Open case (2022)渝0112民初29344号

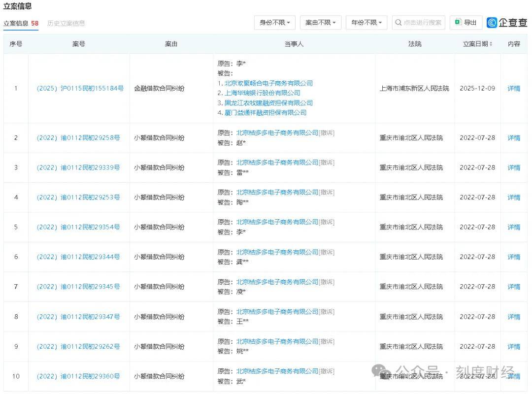click(78, 257)
